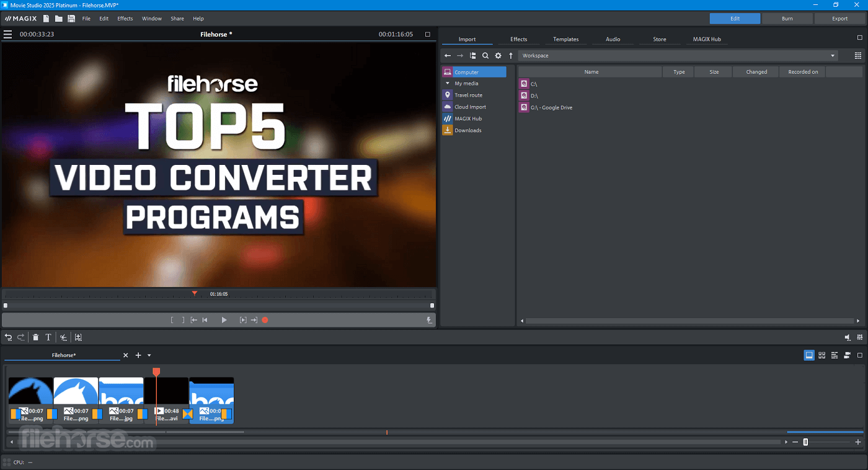Navigate forward in the media browser
Screen dimensions: 868x470
click(460, 56)
